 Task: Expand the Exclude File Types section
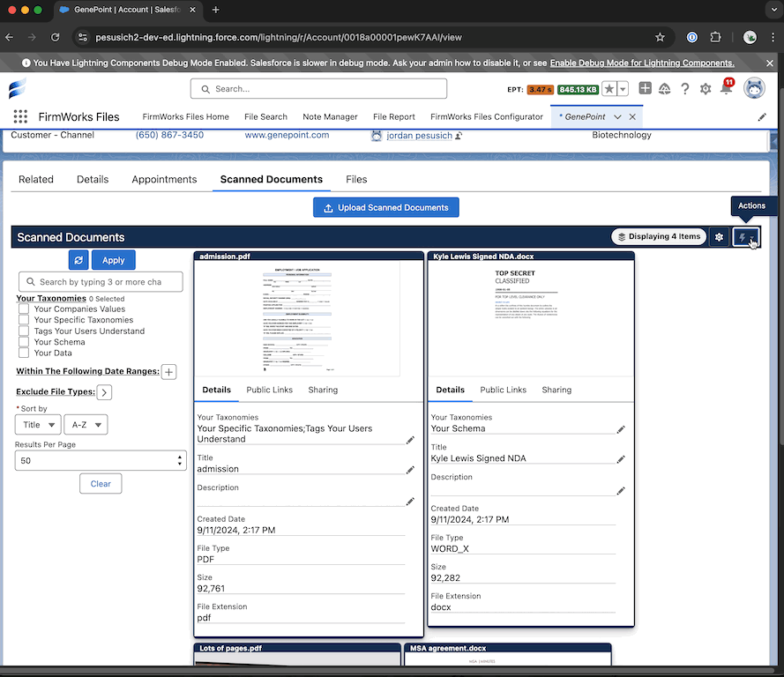coord(104,392)
